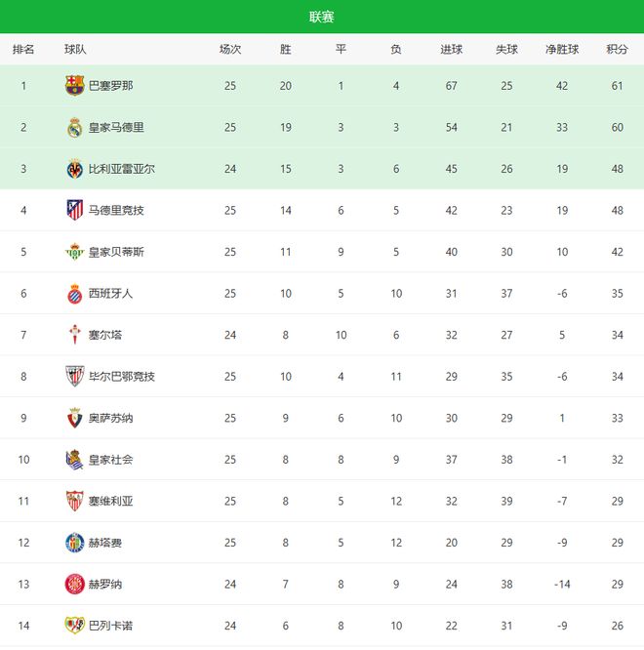Click the Celta Vigo crest icon
Viewport: 644px width, 650px height.
coord(74,335)
